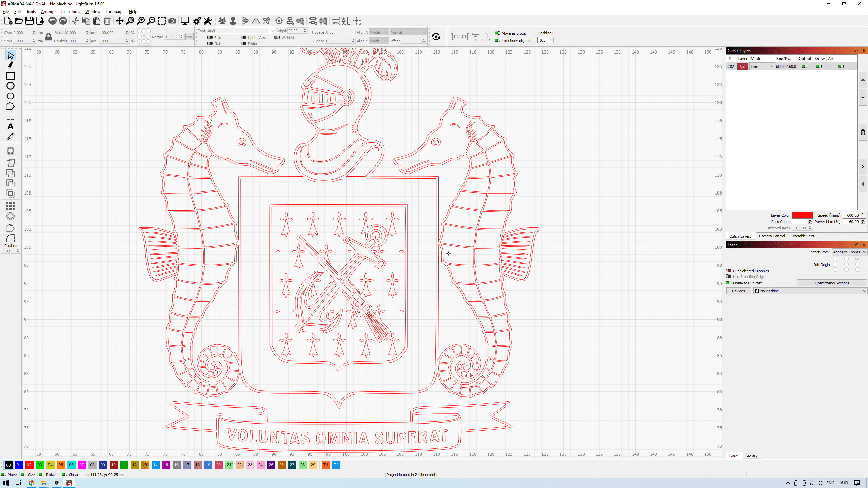The image size is (868, 488).
Task: Click the Undo arrow icon
Action: [x=52, y=21]
